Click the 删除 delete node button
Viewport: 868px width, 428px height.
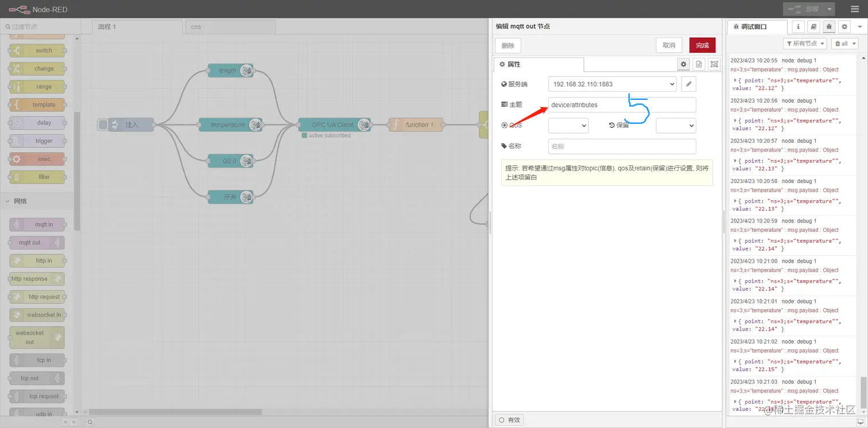pos(508,45)
